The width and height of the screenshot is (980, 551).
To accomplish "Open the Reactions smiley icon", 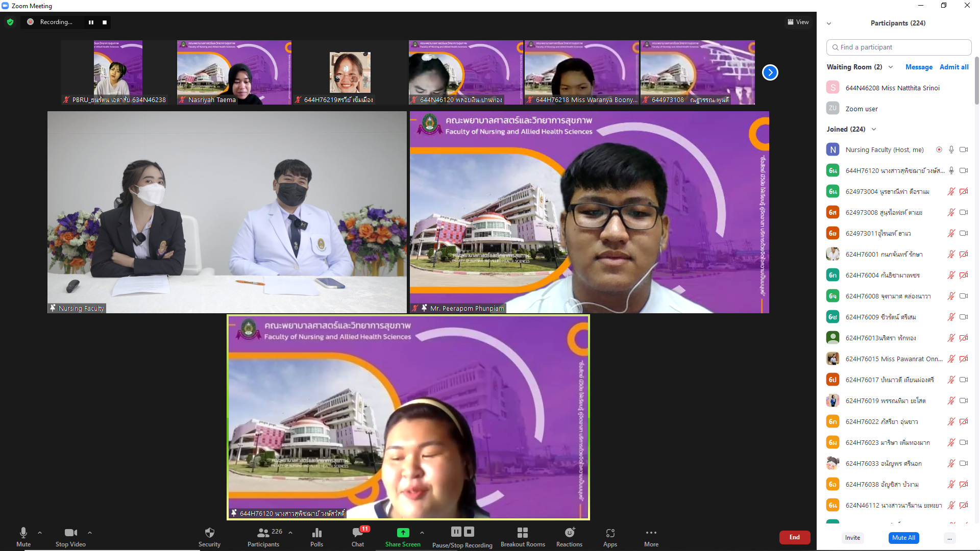I will coord(569,533).
